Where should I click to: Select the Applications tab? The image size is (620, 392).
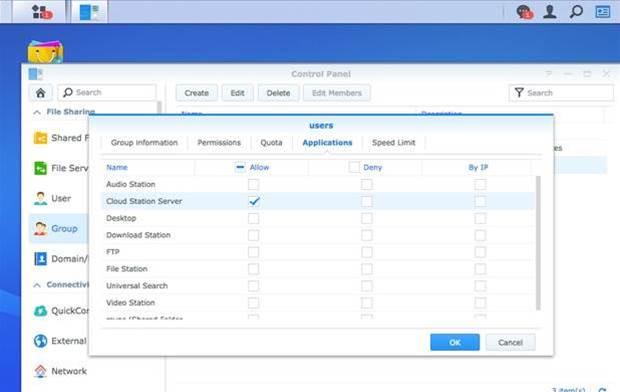coord(327,142)
